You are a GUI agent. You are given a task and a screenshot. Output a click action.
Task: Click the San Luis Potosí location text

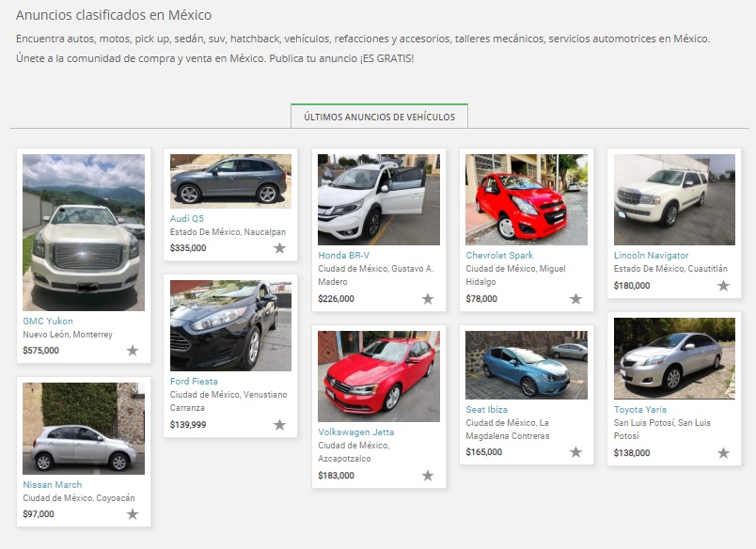[x=662, y=429]
